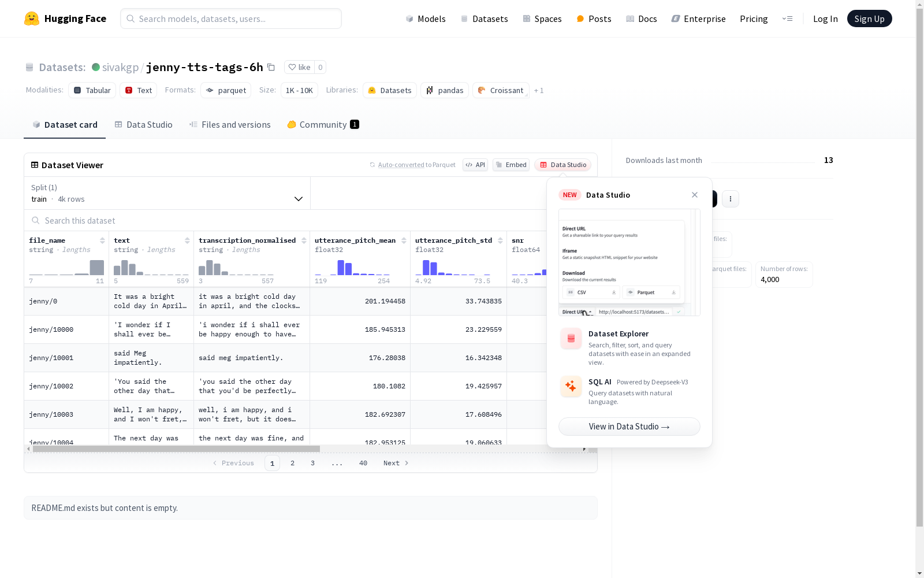Focus the Search models, datasets, users field
The height and width of the screenshot is (578, 924).
231,18
